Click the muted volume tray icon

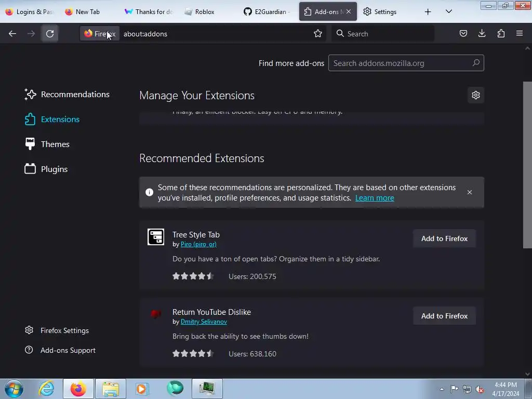click(x=480, y=389)
